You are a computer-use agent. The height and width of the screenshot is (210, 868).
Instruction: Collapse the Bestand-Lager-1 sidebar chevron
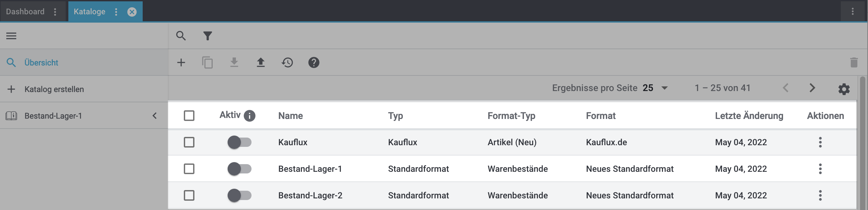pyautogui.click(x=155, y=116)
